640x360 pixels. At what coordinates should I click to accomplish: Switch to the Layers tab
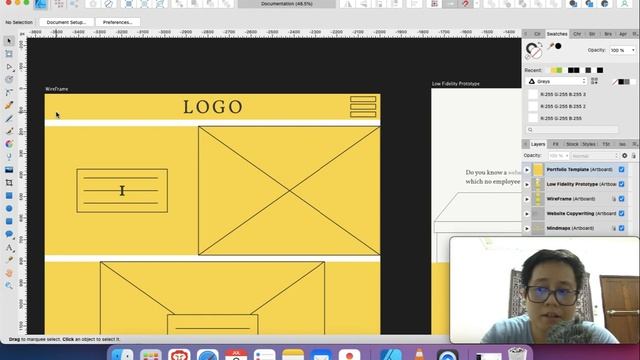coord(538,144)
